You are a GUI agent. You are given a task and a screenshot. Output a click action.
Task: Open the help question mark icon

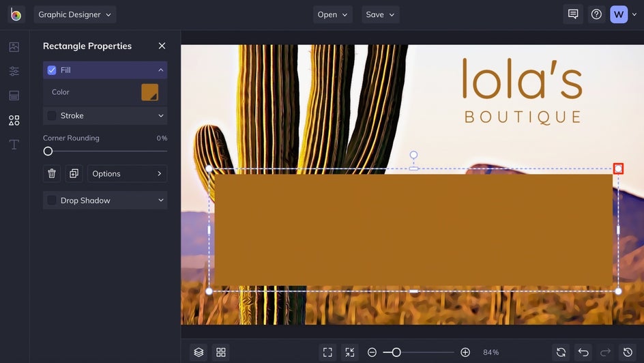tap(596, 14)
